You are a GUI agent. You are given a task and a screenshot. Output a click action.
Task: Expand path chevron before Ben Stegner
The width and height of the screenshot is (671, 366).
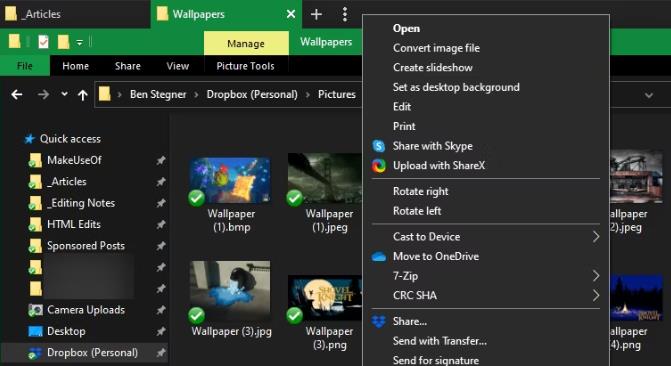[120, 95]
